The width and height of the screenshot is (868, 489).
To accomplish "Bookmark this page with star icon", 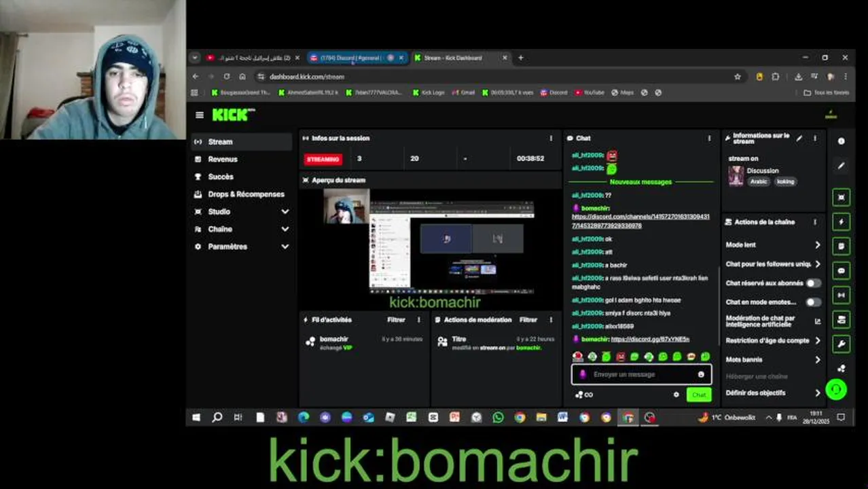I will [738, 77].
